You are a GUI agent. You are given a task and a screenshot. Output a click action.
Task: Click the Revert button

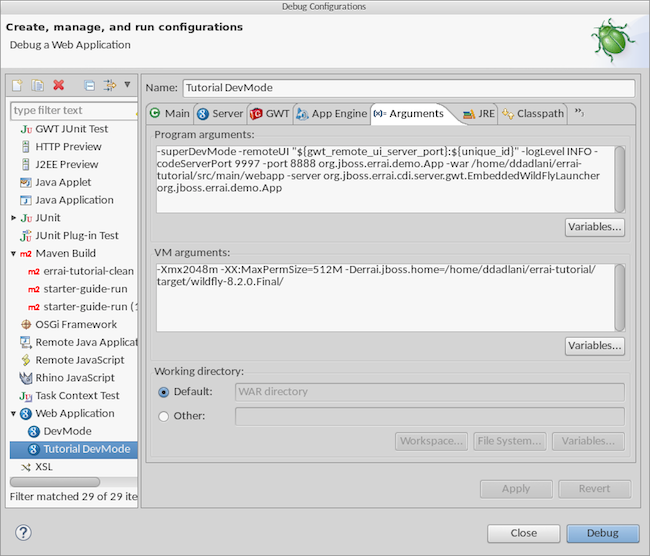pos(594,489)
